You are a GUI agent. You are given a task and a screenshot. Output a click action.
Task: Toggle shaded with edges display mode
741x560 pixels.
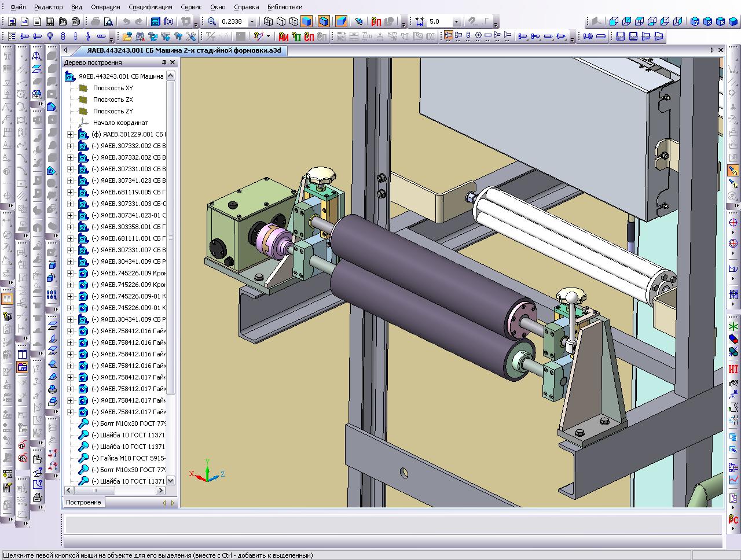tap(324, 21)
